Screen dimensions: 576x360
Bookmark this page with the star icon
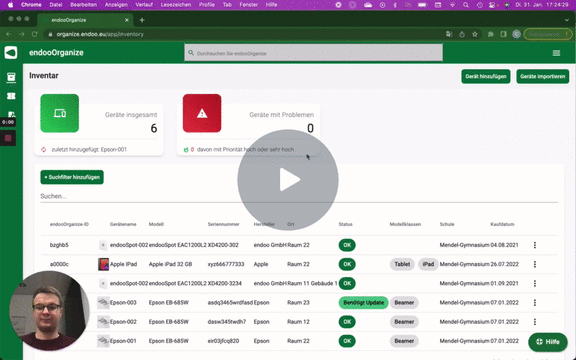point(475,34)
